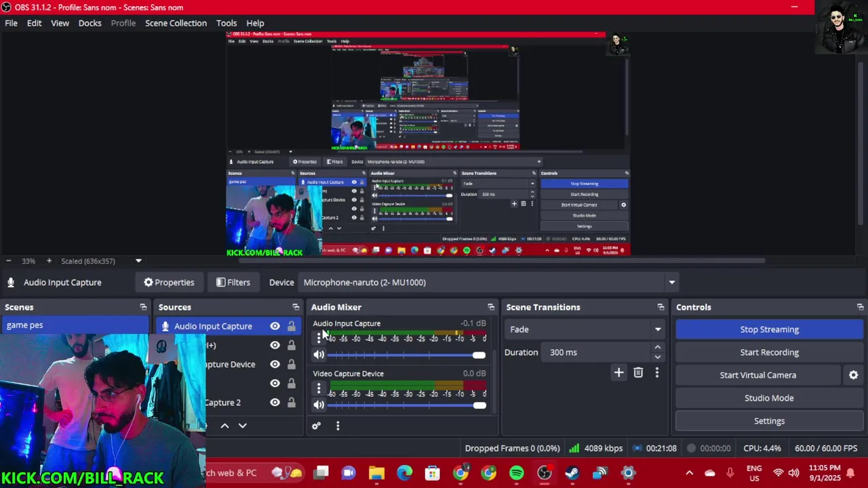Open the Help menu
The width and height of the screenshot is (868, 488).
255,23
